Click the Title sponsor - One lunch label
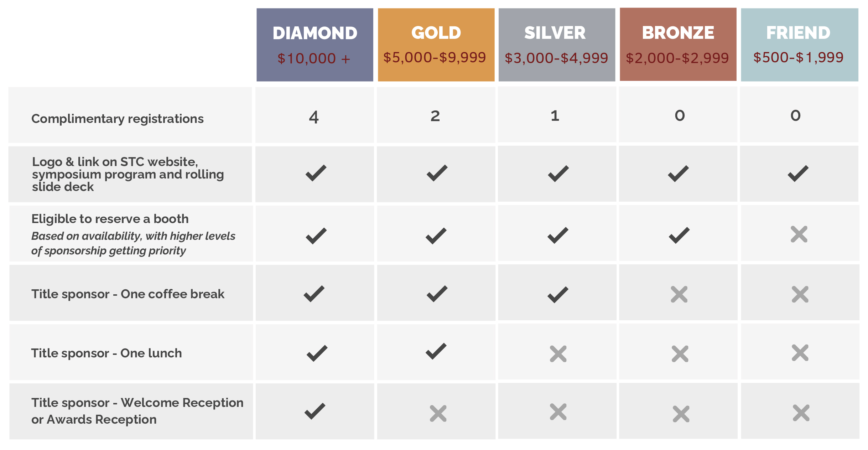 106,353
